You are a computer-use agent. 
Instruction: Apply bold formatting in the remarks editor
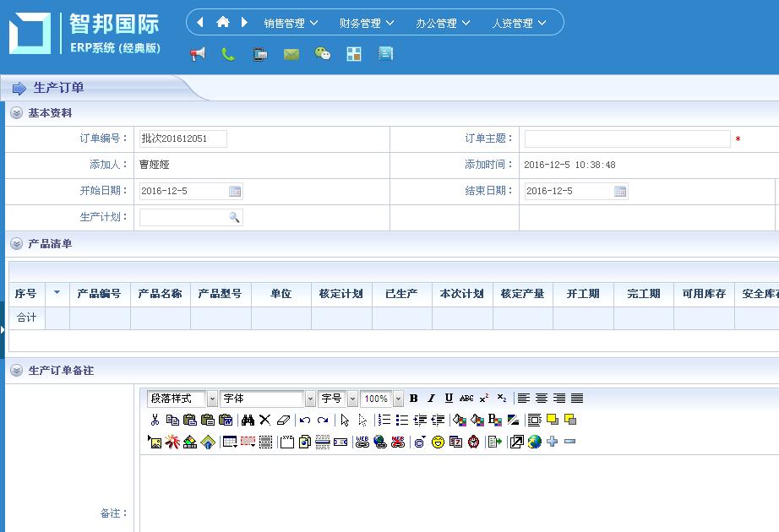pos(414,399)
